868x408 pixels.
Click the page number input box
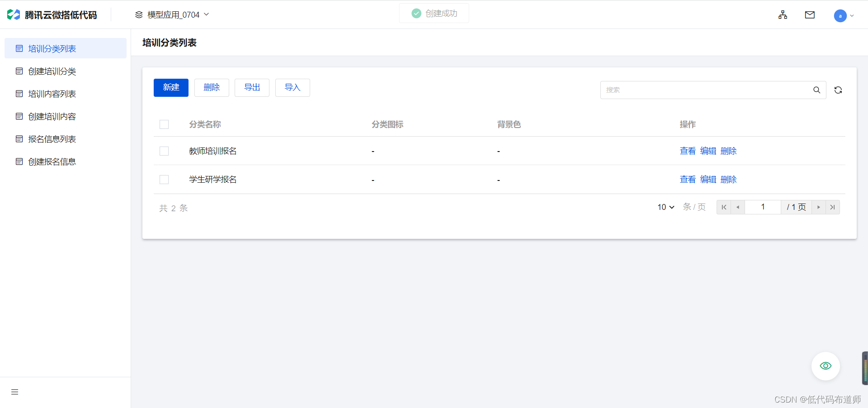[763, 207]
